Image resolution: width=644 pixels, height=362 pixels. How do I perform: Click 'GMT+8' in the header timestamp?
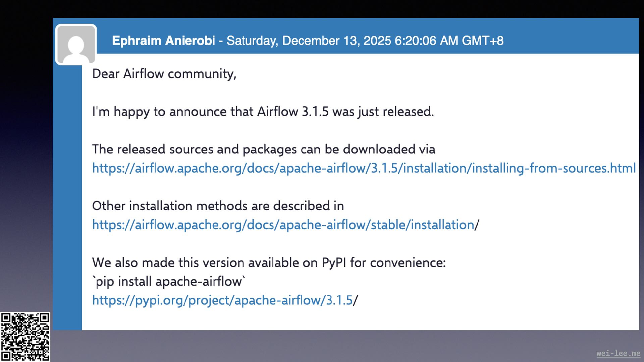click(x=483, y=41)
